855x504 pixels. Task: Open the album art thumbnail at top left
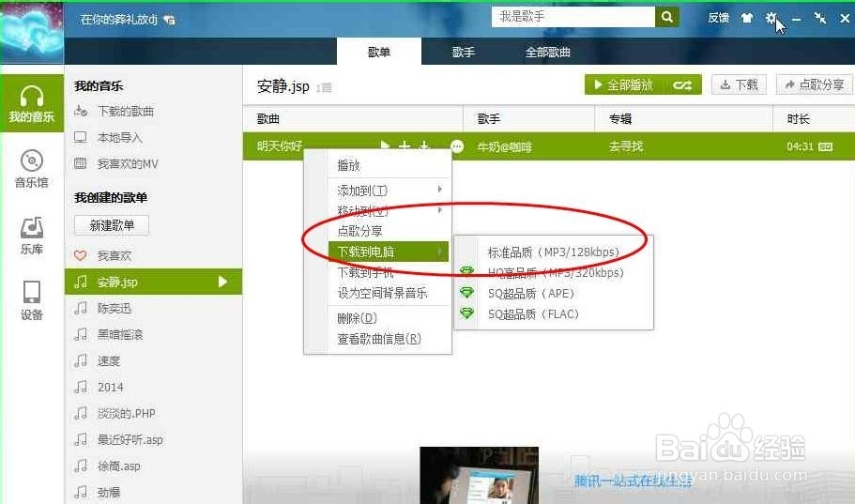pos(32,33)
